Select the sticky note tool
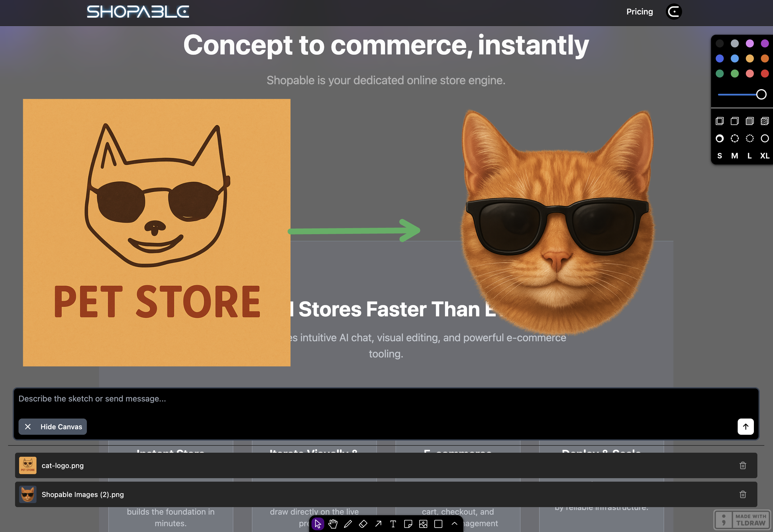The image size is (773, 532). [408, 524]
